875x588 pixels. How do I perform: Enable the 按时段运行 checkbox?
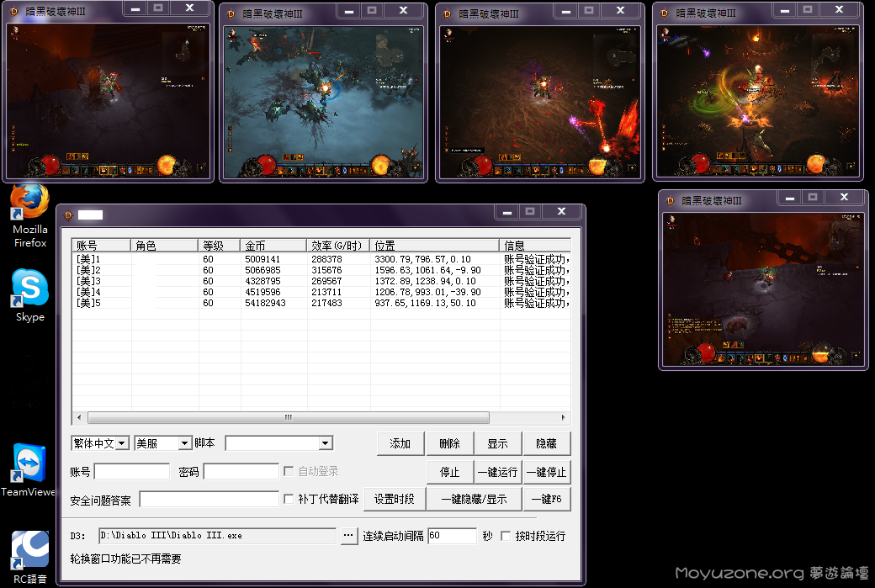(x=506, y=536)
